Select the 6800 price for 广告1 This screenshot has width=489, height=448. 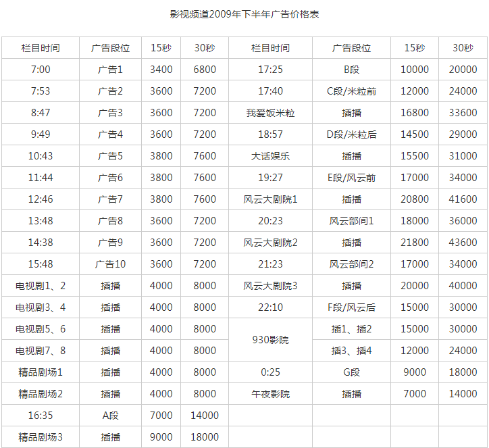point(205,69)
